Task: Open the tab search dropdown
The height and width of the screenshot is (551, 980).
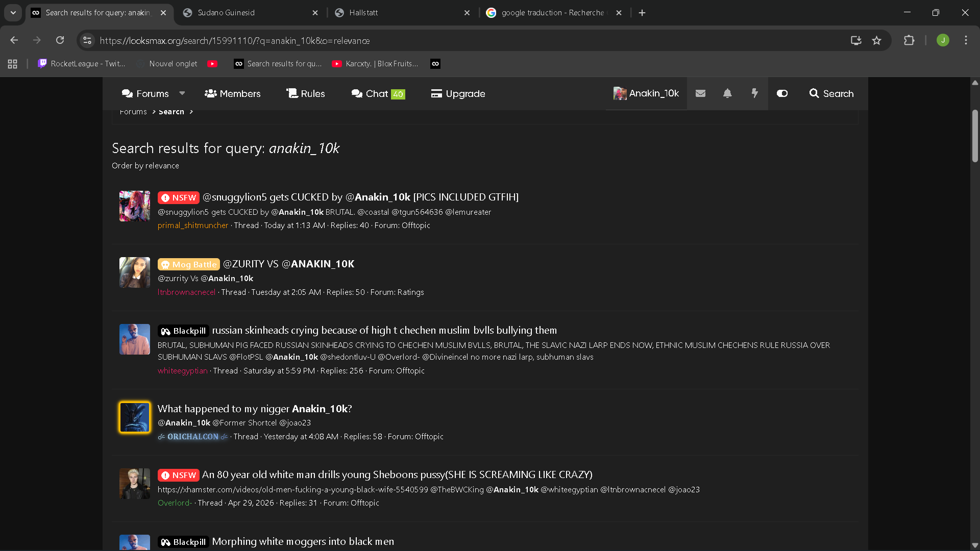Action: 13,13
